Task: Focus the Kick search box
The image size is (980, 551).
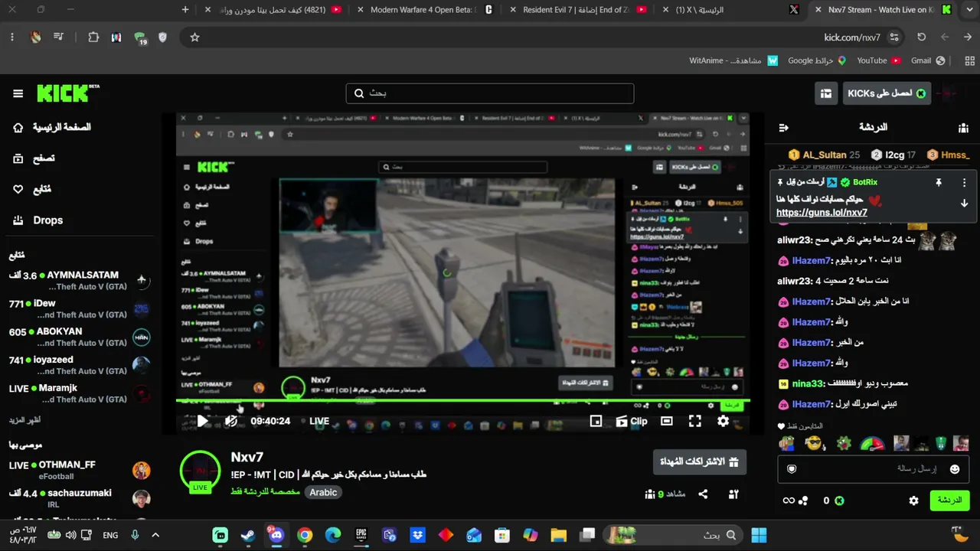Action: (x=490, y=93)
